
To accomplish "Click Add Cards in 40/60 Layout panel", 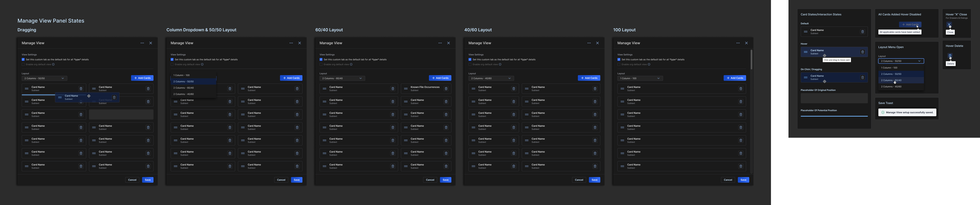I will pyautogui.click(x=589, y=78).
